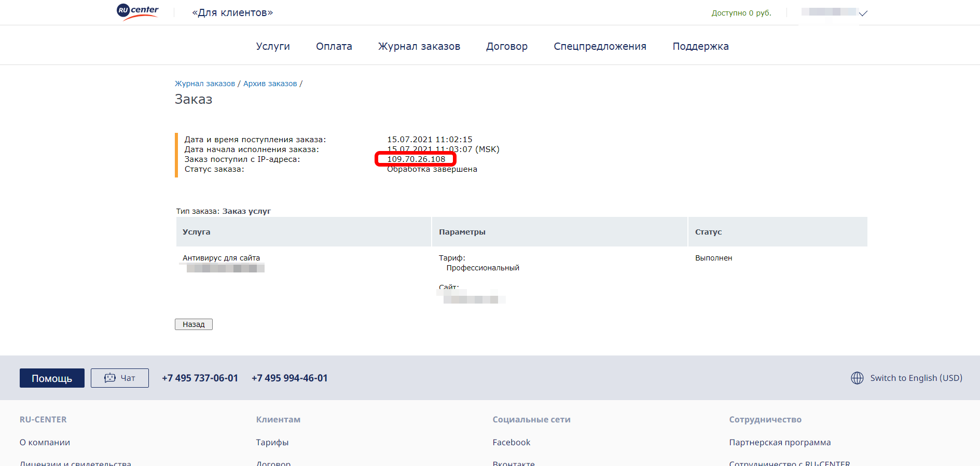The height and width of the screenshot is (466, 980).
Task: Click the RU-CENTER footer heading
Action: point(43,419)
